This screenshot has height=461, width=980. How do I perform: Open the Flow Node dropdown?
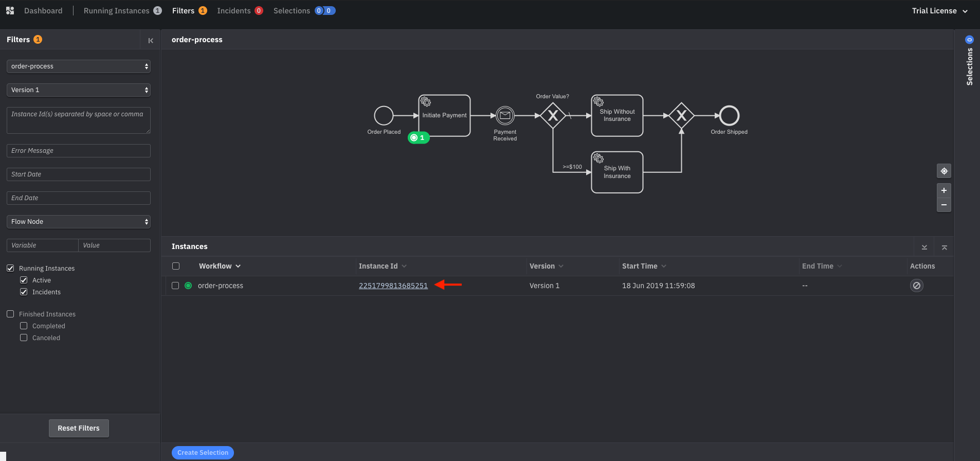[x=79, y=222]
